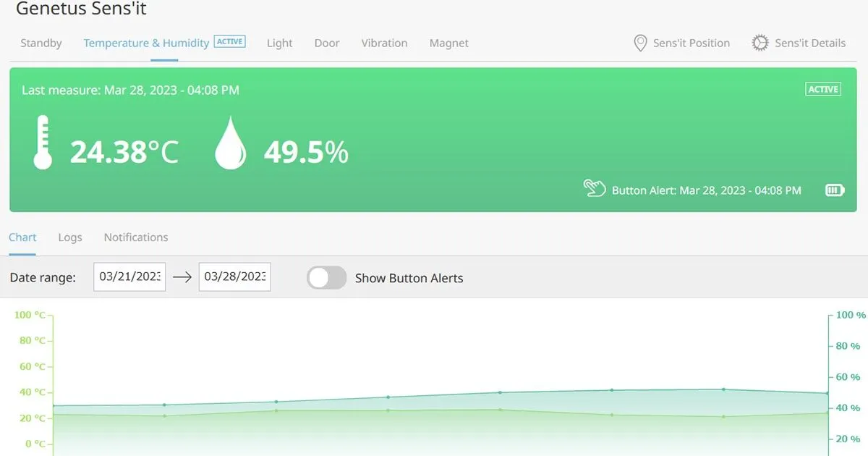The height and width of the screenshot is (456, 868).
Task: Click the start date field 03/21/2023
Action: click(129, 276)
